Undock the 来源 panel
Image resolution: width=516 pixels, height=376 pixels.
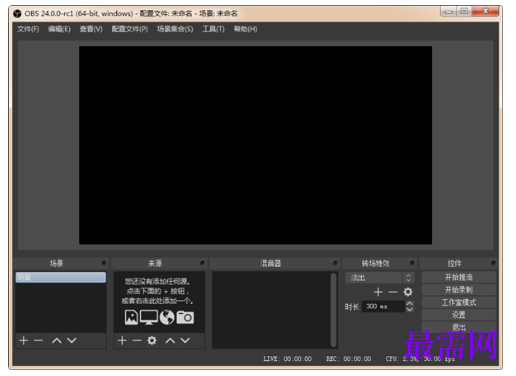202,263
